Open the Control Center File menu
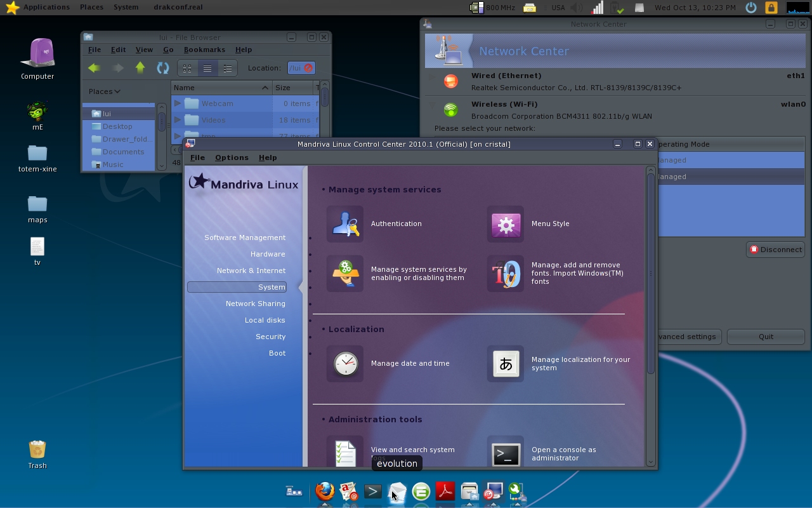The width and height of the screenshot is (812, 508). click(197, 157)
